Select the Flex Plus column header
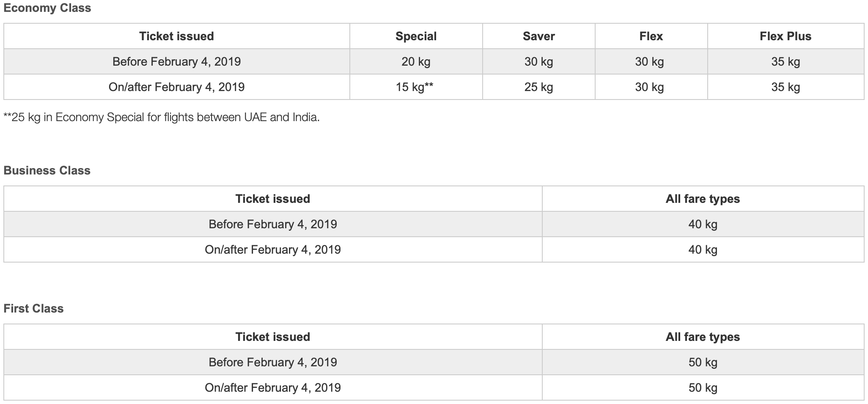This screenshot has height=404, width=868. click(786, 36)
